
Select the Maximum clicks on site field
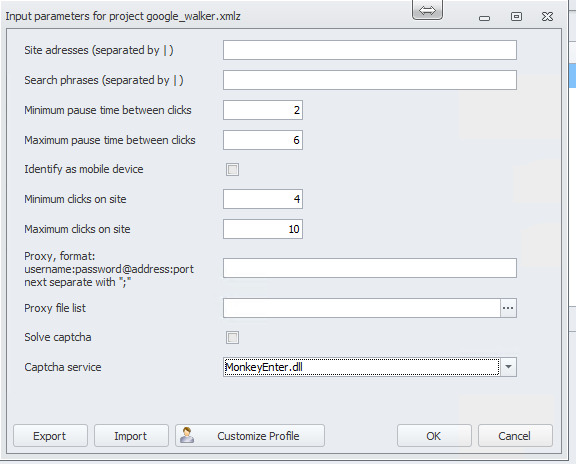click(263, 229)
